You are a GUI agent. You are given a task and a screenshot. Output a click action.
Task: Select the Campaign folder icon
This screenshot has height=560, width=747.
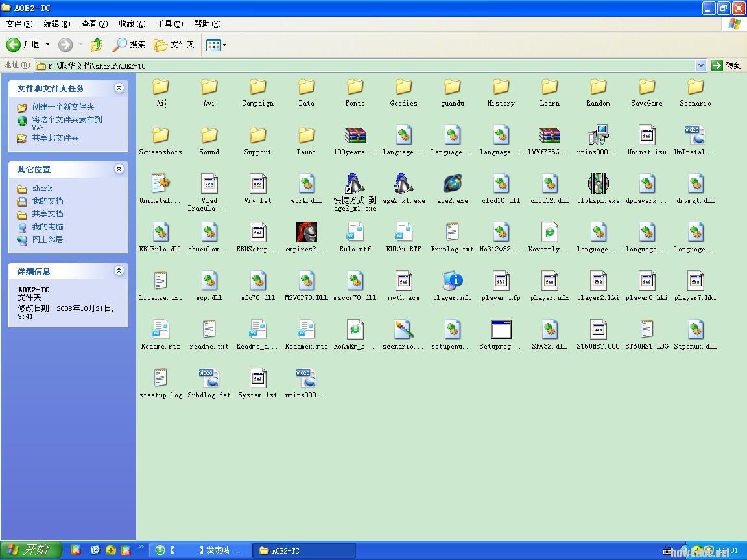click(x=257, y=87)
